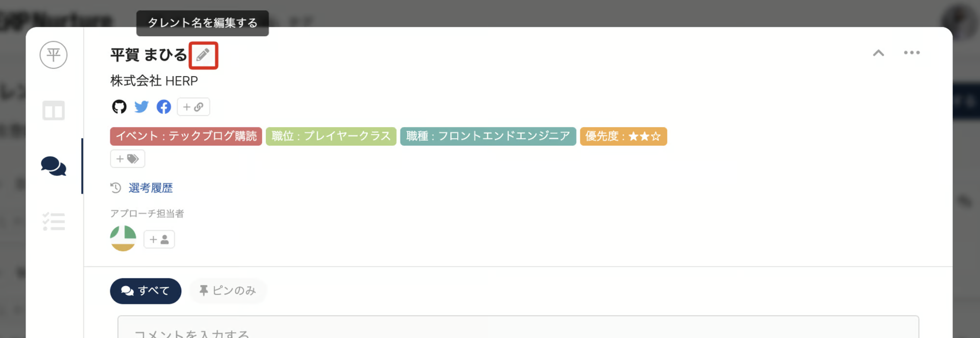Viewport: 980px width, 338px height.
Task: Click the pencil icon to edit talent name
Action: point(203,55)
